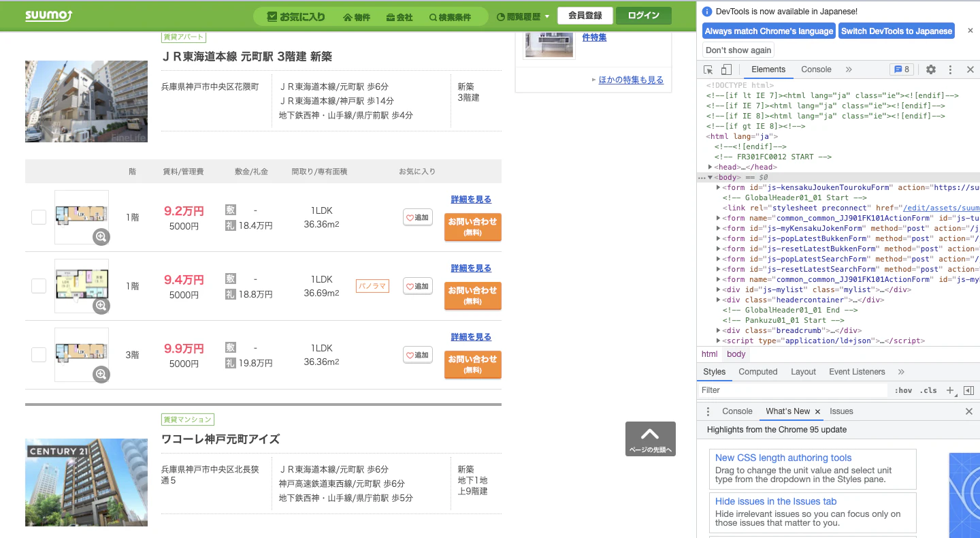Open the 物件 menu item in header
980x538 pixels.
coord(357,17)
